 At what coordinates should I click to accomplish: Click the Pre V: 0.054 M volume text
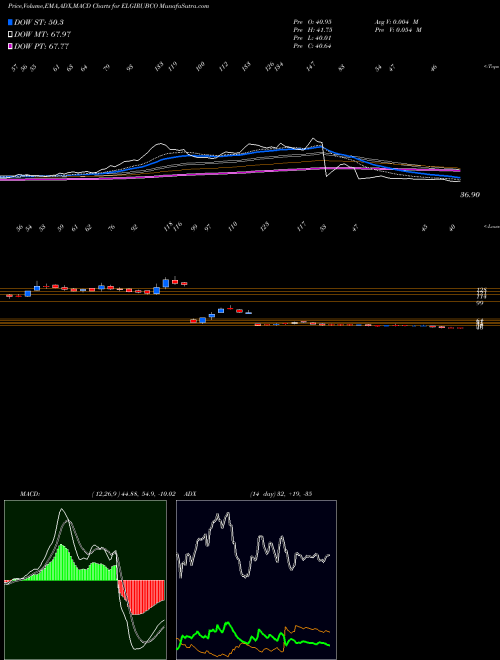pyautogui.click(x=397, y=30)
